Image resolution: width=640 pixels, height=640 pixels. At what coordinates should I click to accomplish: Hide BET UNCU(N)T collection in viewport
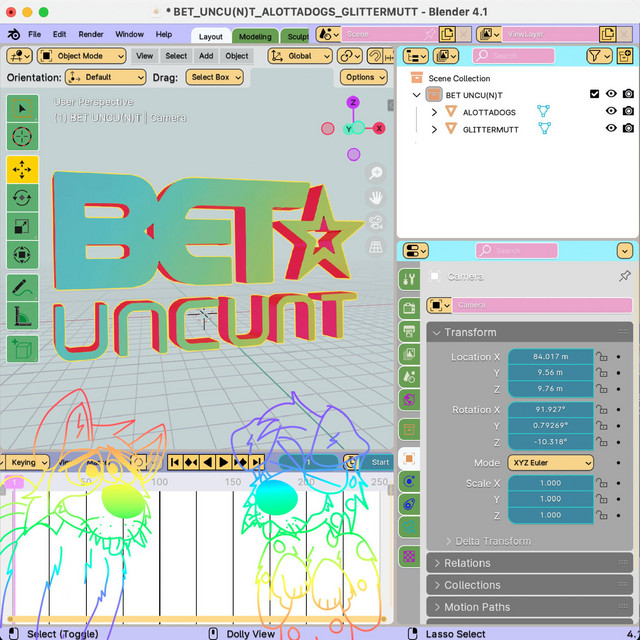click(611, 94)
